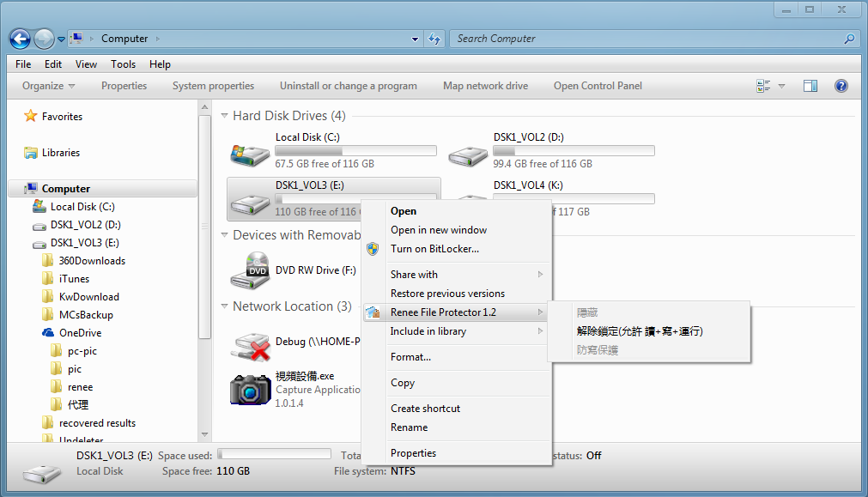Collapse the Network Location group
This screenshot has height=497, width=868.
tap(224, 306)
